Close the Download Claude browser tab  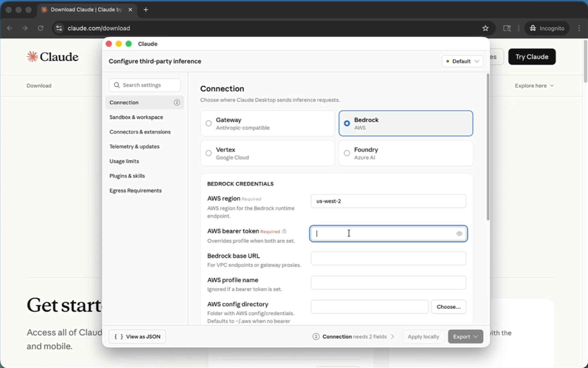coord(130,10)
